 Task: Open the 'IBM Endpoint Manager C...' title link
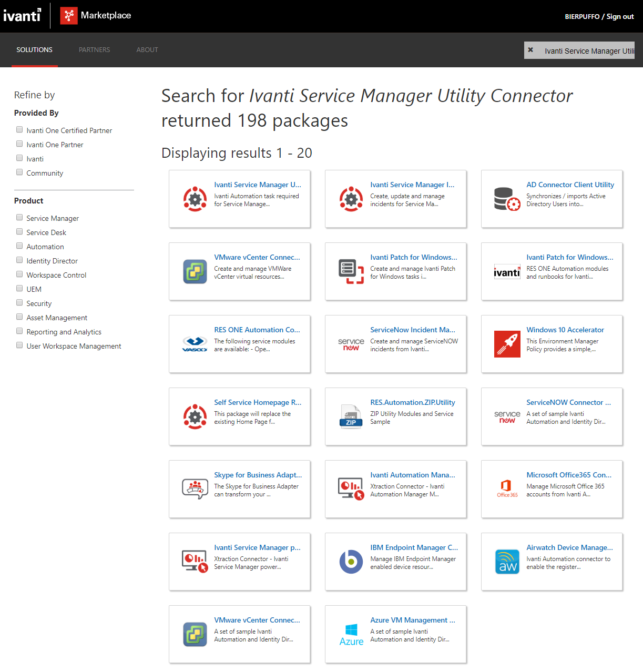click(414, 547)
